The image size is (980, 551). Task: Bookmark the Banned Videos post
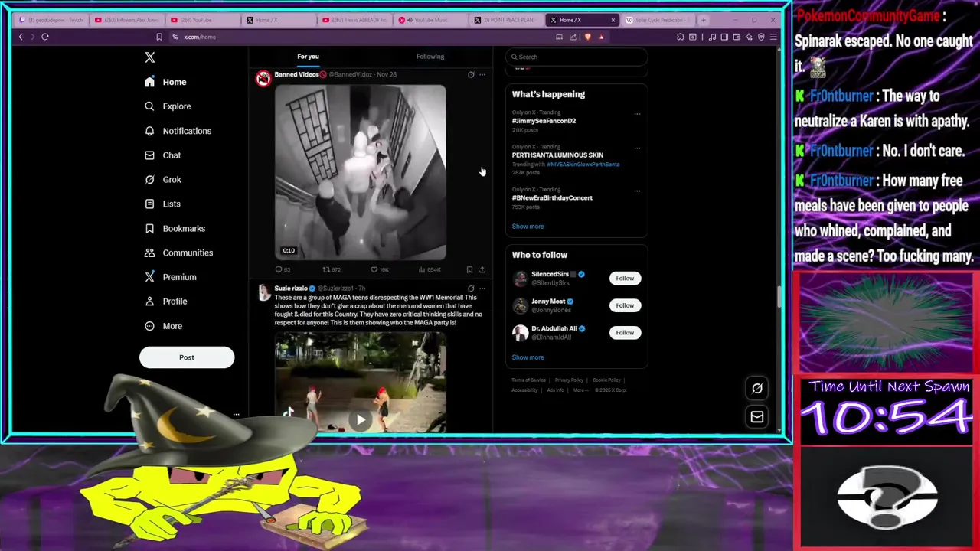pos(469,269)
